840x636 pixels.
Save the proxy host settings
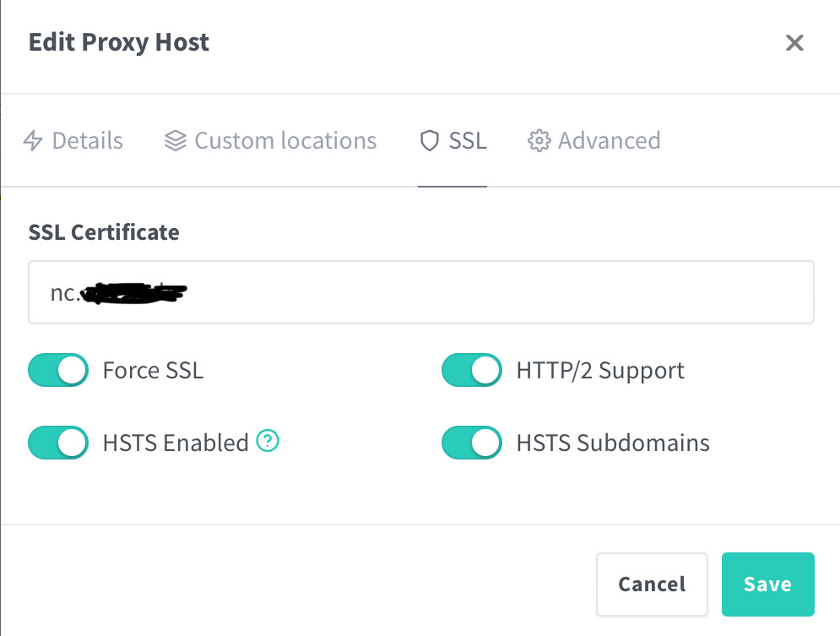767,584
